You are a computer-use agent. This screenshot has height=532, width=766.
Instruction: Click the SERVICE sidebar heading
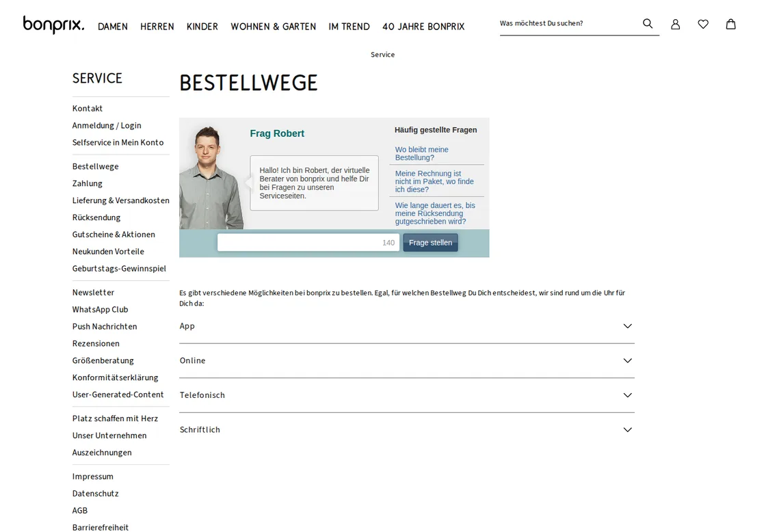[x=97, y=78]
